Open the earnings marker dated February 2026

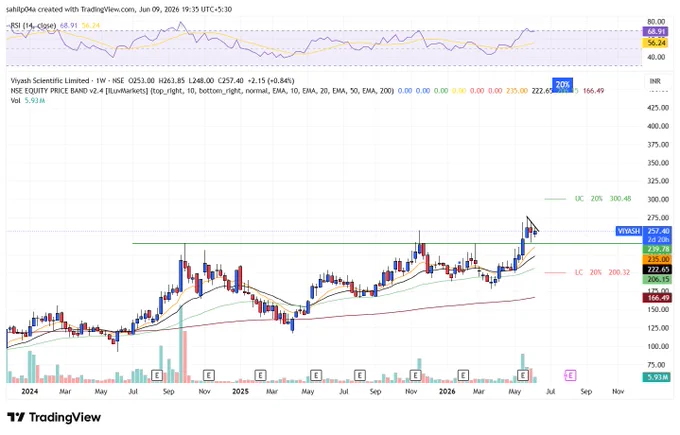click(463, 375)
